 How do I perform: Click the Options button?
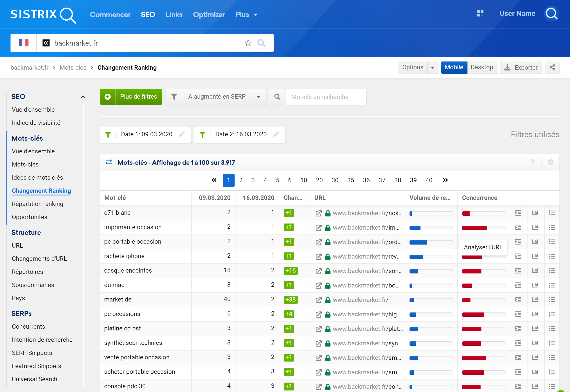413,67
